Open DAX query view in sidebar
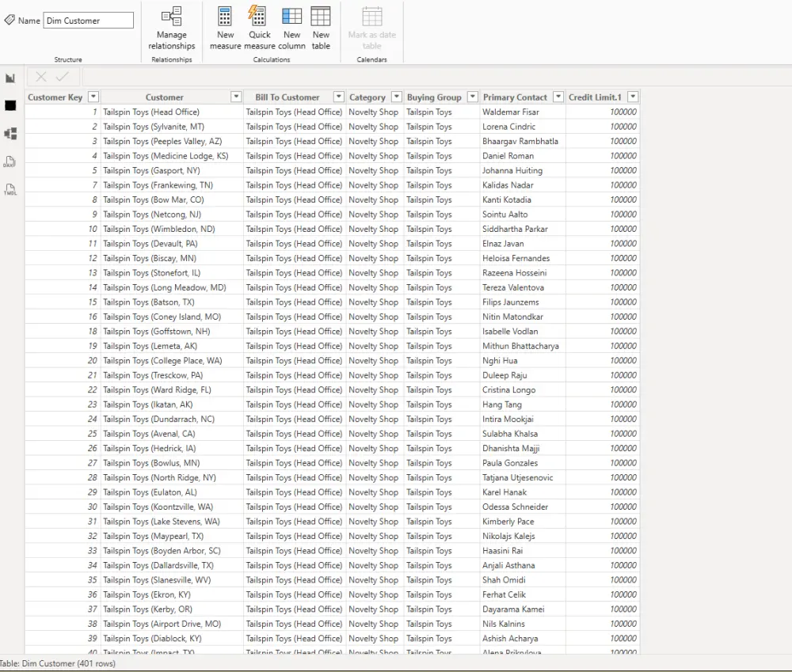792x672 pixels. click(10, 161)
